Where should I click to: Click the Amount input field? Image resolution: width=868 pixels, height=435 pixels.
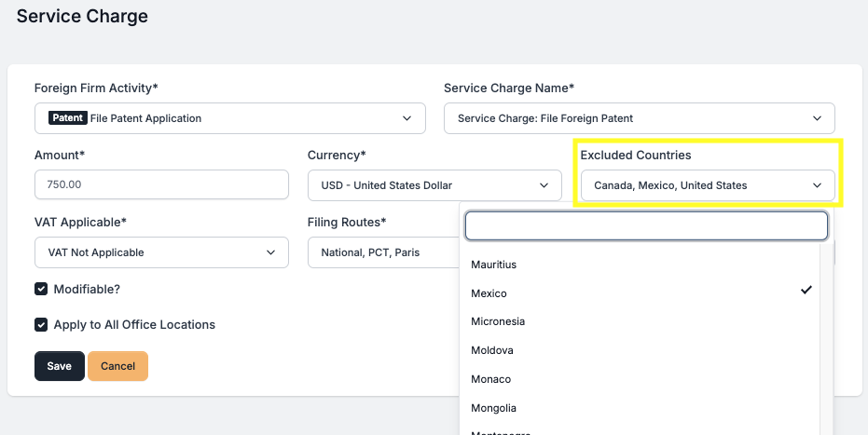pyautogui.click(x=161, y=184)
